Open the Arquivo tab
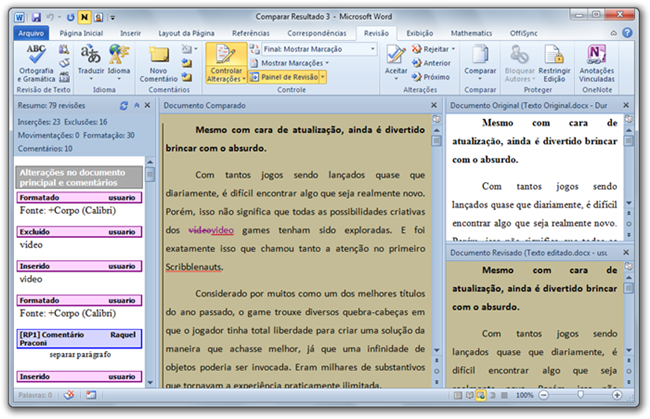 tap(31, 33)
